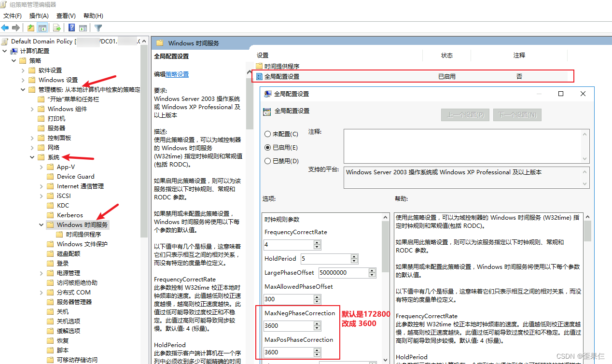The image size is (612, 364).
Task: Click the FrequencyCorrectRate spinner arrows
Action: 317,245
